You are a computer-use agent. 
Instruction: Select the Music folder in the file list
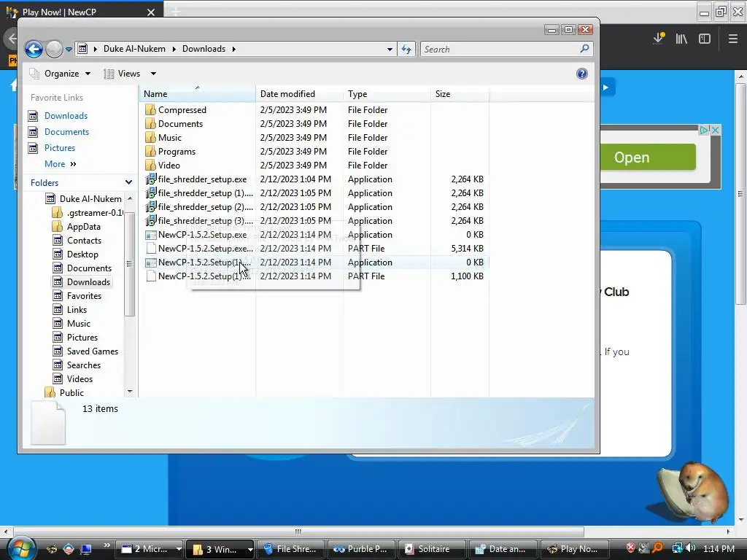click(169, 138)
